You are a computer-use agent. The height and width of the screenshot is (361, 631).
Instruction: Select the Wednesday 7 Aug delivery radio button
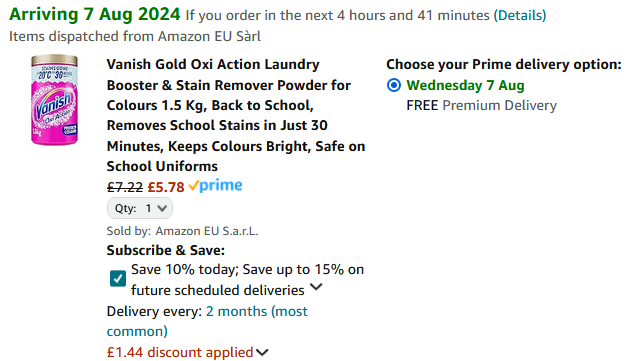394,85
